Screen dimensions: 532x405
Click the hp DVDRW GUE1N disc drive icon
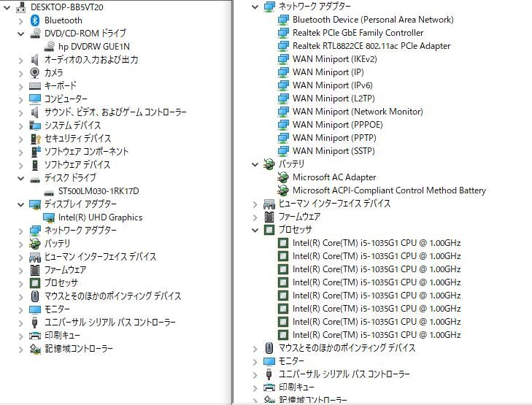tap(50, 47)
